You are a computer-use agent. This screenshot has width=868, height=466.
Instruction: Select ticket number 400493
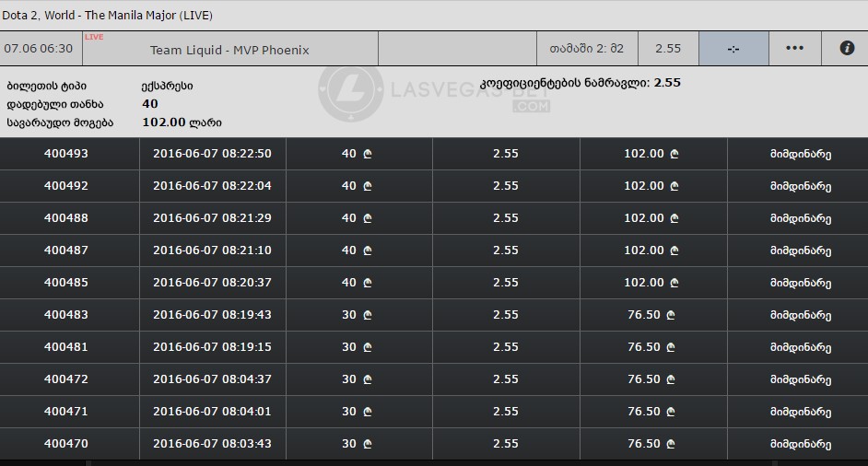65,153
